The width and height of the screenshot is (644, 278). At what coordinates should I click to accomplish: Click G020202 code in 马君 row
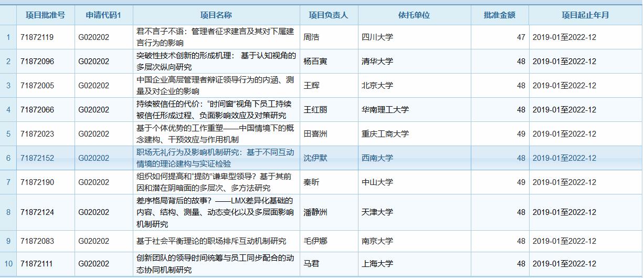[94, 264]
